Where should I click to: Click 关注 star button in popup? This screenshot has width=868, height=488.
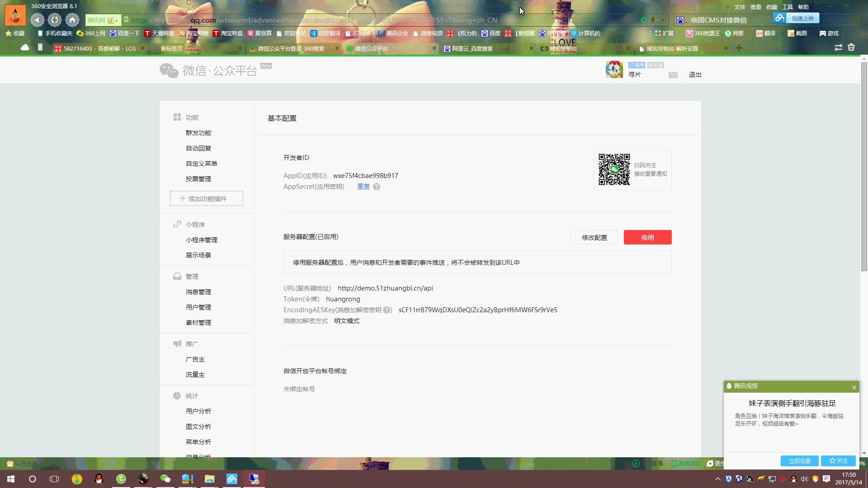click(x=839, y=461)
